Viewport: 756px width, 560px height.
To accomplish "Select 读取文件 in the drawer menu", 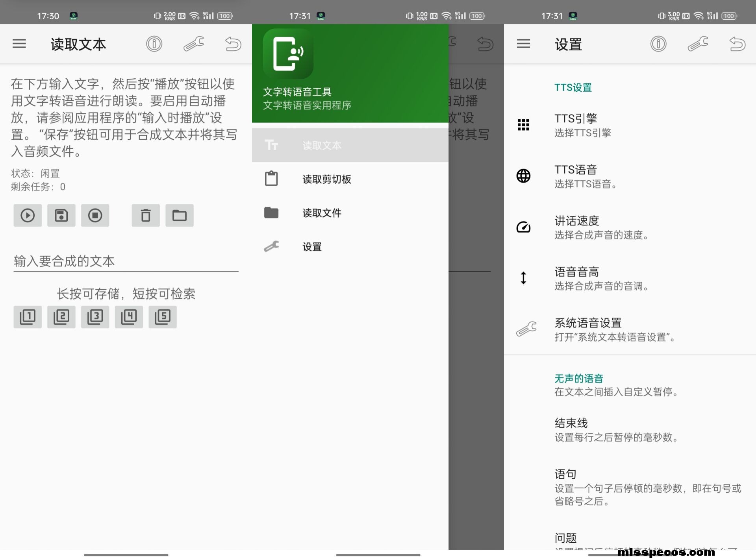I will (x=322, y=213).
